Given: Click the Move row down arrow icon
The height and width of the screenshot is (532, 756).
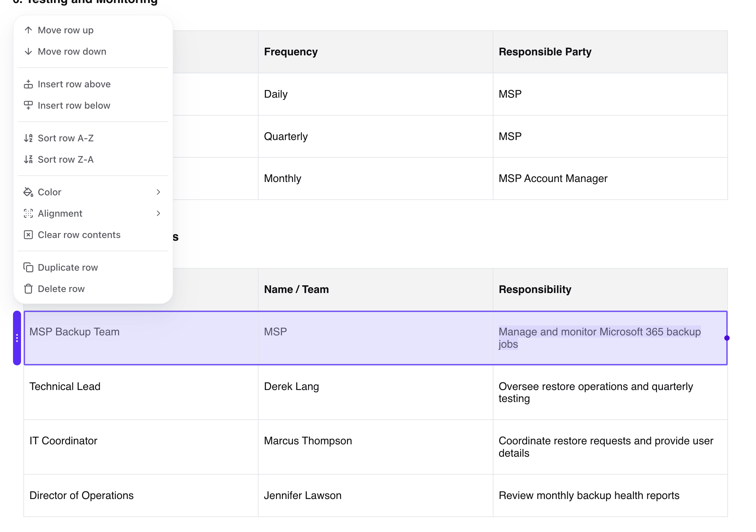Looking at the screenshot, I should (28, 51).
